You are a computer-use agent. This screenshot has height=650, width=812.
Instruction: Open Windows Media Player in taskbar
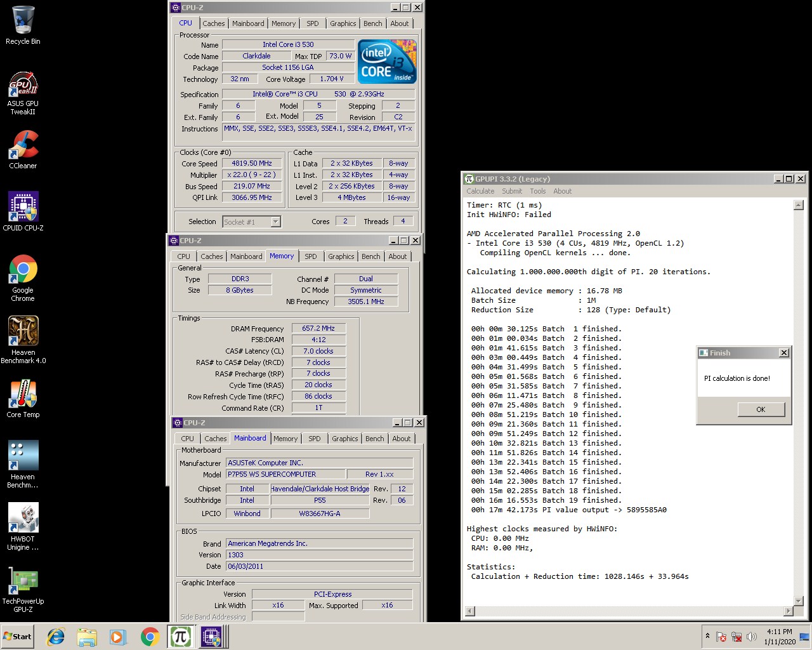tap(118, 637)
